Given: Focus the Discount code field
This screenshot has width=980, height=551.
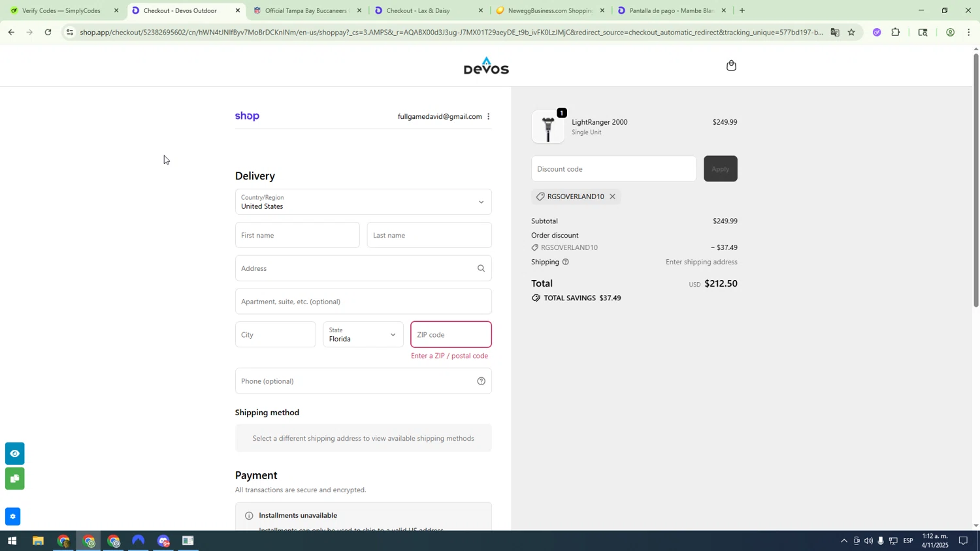Looking at the screenshot, I should point(613,168).
